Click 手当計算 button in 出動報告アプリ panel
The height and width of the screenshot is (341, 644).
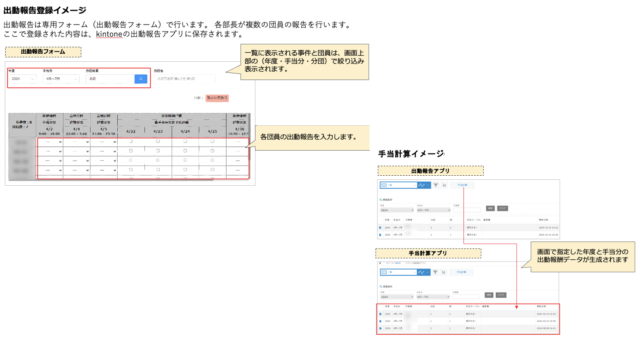[462, 185]
